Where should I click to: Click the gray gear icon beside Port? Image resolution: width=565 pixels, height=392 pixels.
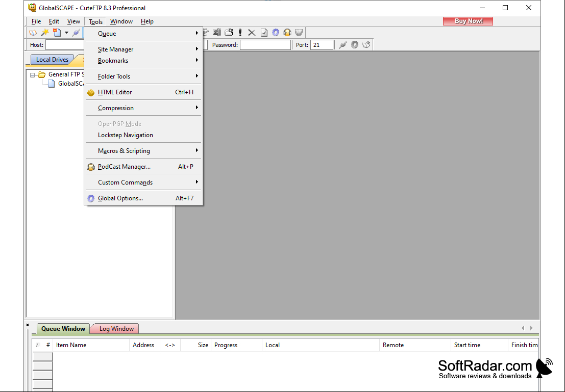(x=355, y=45)
